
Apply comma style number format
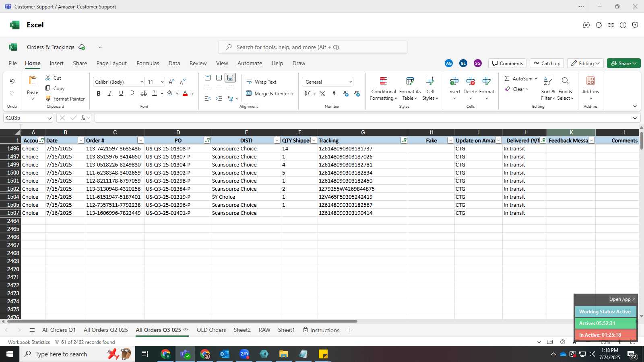[x=334, y=93]
